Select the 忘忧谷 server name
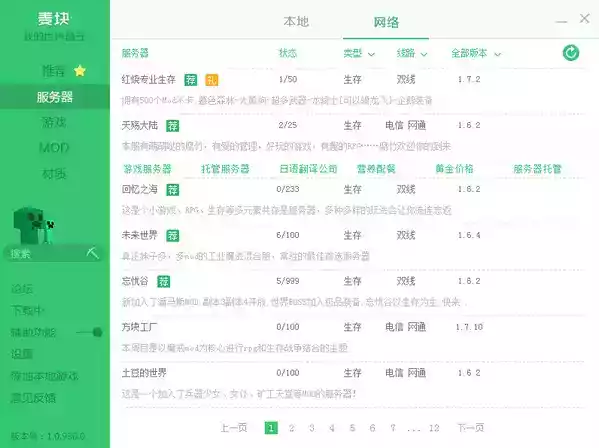 (x=135, y=281)
